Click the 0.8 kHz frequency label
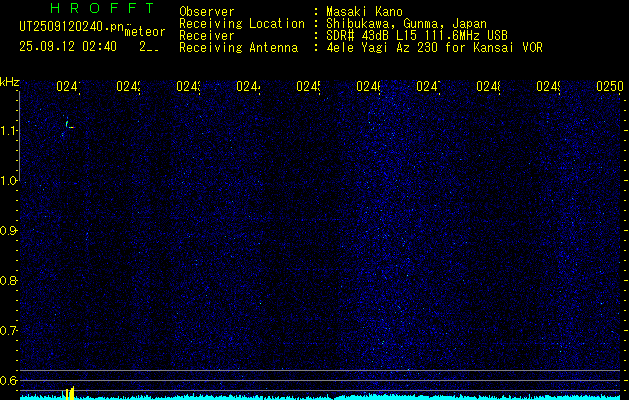 (x=9, y=280)
